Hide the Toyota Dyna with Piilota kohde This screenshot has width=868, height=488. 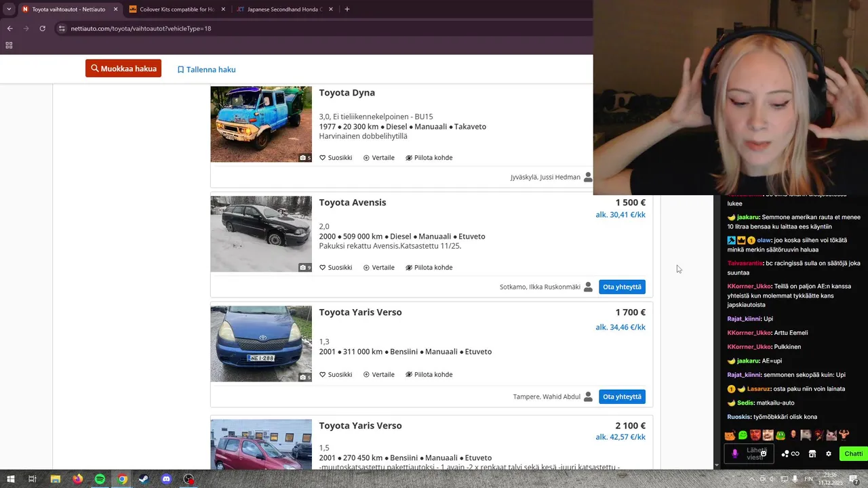429,158
